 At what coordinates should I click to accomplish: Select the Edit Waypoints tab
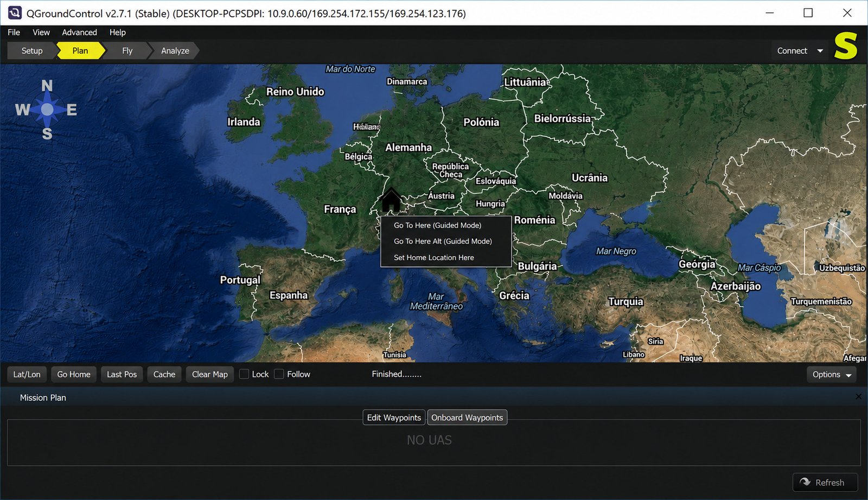click(x=394, y=417)
